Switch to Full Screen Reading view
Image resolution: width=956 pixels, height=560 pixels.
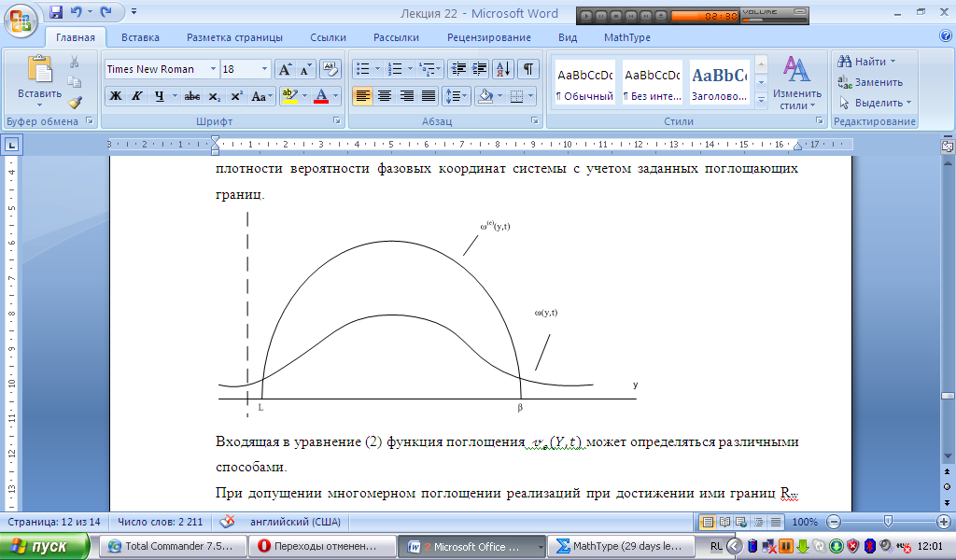coord(724,523)
